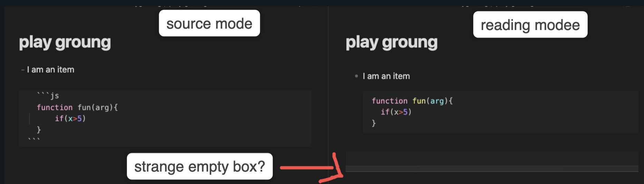This screenshot has height=184, width=644.
Task: Click the "play groung" heading in reading pane
Action: click(391, 42)
